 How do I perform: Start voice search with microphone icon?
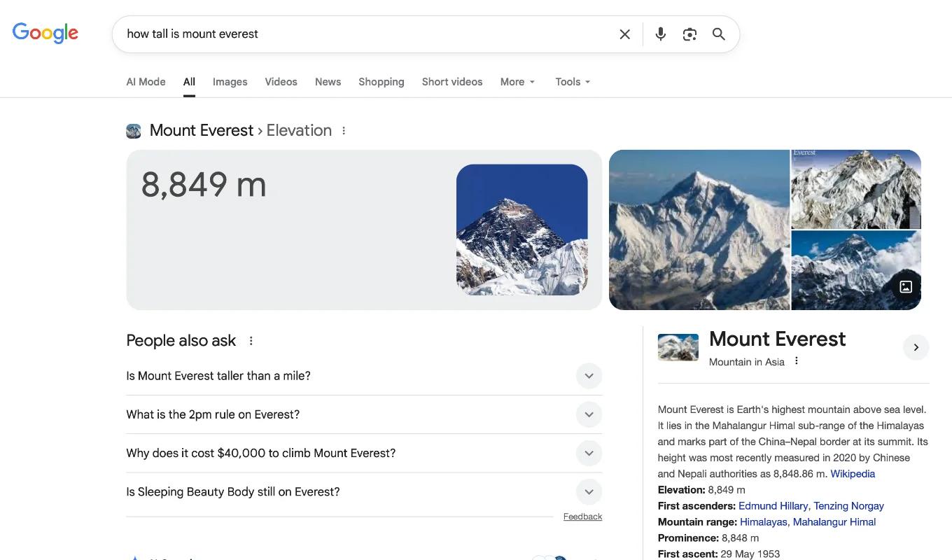(660, 34)
